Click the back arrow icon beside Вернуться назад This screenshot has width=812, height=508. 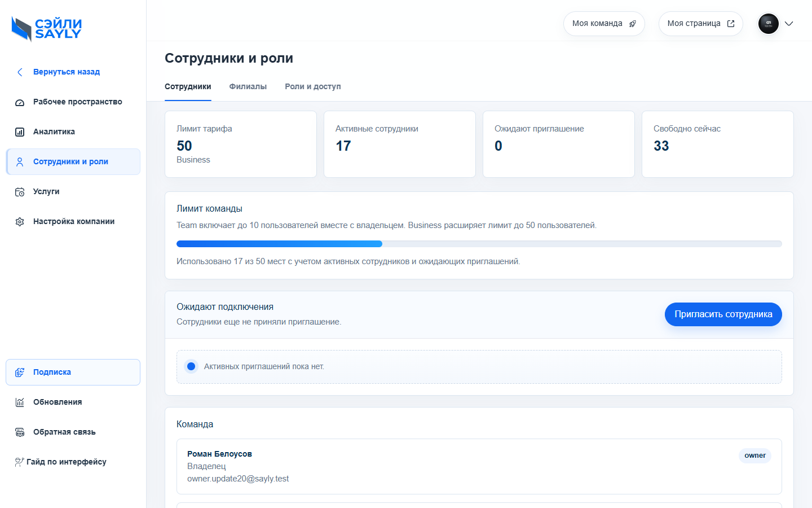[20, 72]
